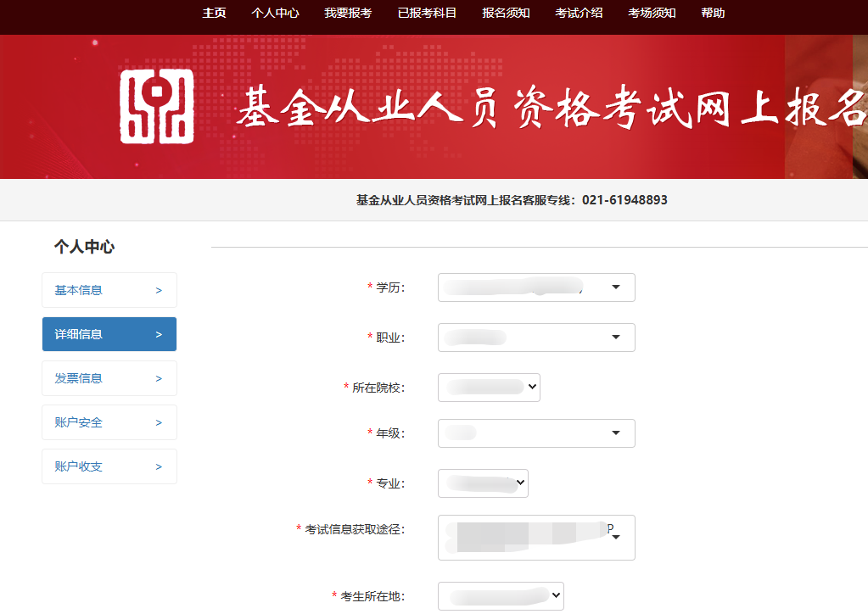Check the 考场须知 exam venue notice
Viewport: 868px width, 614px height.
click(x=651, y=13)
